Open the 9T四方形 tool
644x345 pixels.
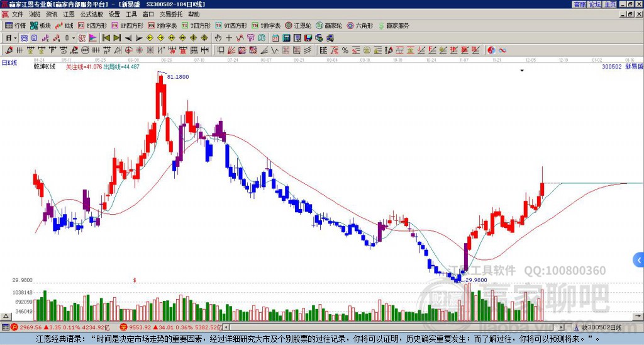[x=231, y=25]
